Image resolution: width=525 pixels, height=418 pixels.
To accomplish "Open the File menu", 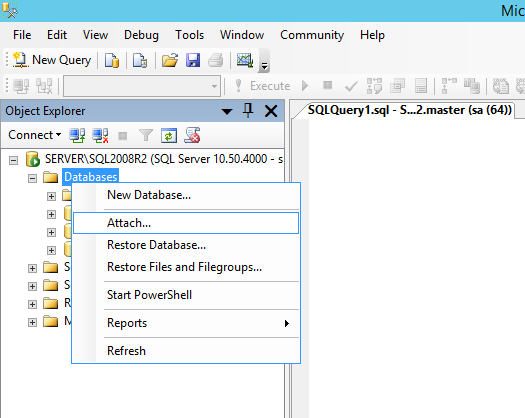I will (22, 35).
